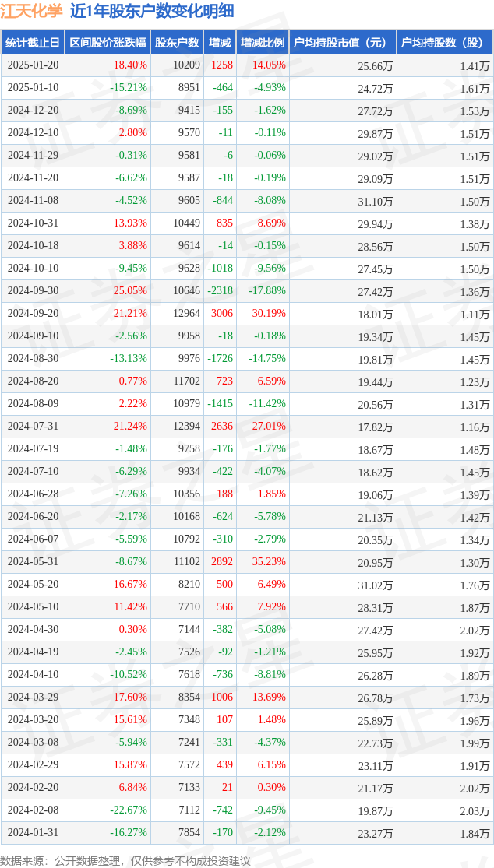Select the 18.40% price change cell
The height and width of the screenshot is (868, 494).
point(130,65)
